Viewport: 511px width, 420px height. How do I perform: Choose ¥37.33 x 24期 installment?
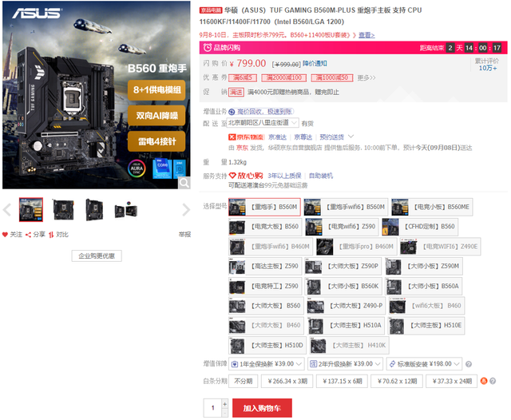click(452, 381)
